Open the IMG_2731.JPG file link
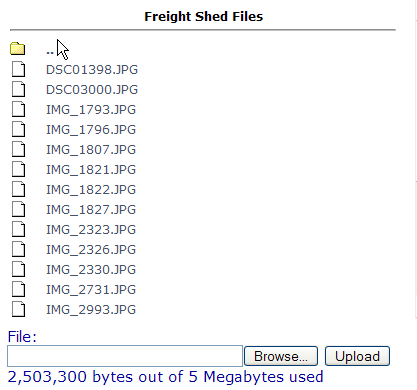This screenshot has height=390, width=417. 91,290
